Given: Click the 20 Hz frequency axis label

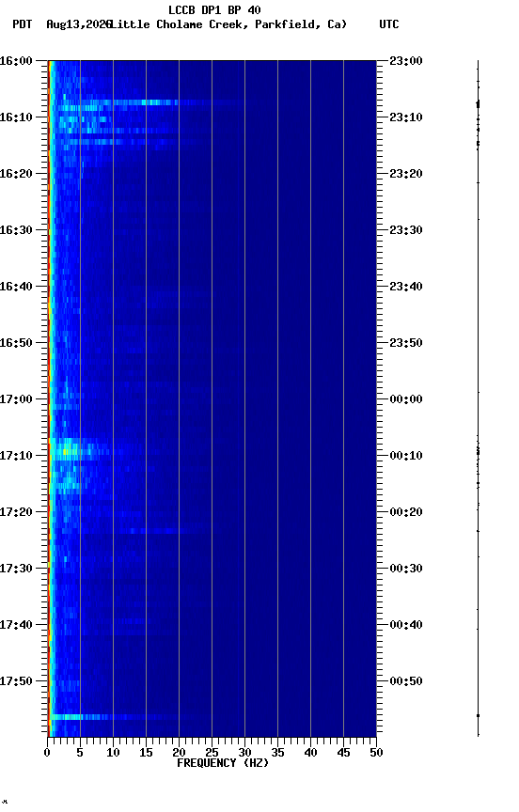Looking at the screenshot, I should (x=179, y=753).
